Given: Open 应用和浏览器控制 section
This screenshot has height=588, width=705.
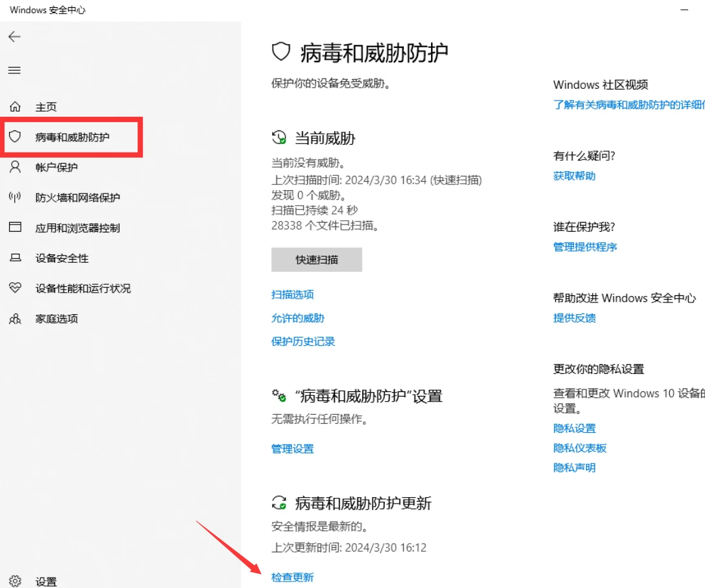Looking at the screenshot, I should point(77,228).
